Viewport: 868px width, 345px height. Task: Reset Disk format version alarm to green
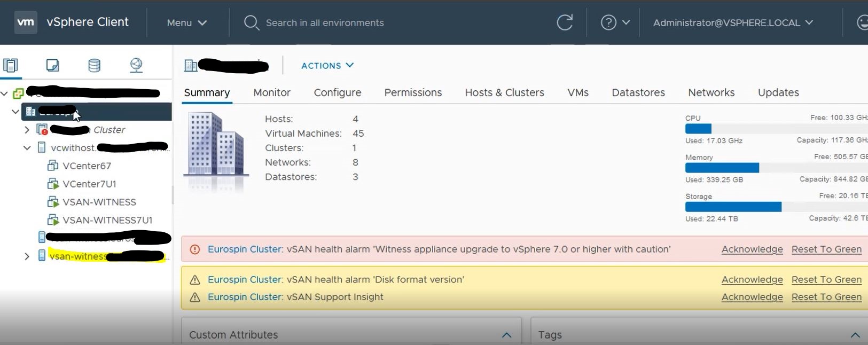pyautogui.click(x=826, y=280)
